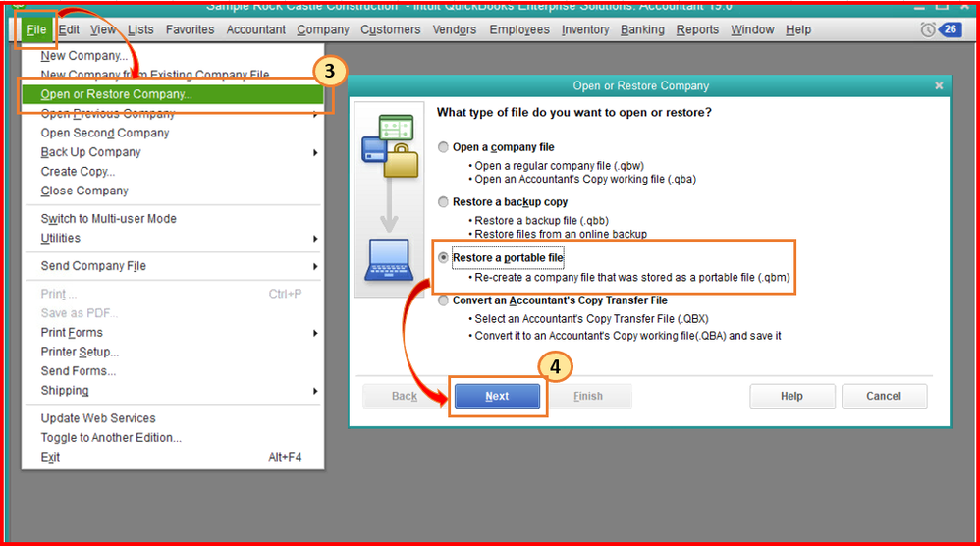Open the Vendors menu
The height and width of the screenshot is (546, 980).
455,30
